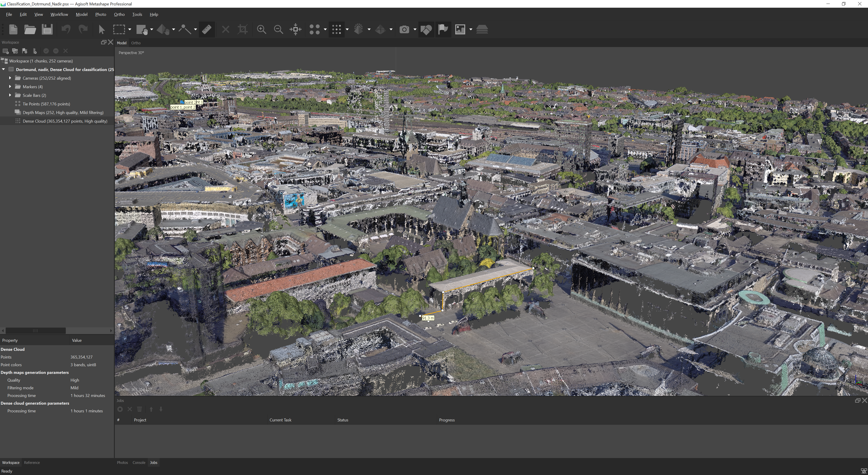Screen dimensions: 868x475
Task: Click the Console tab at the bottom
Action: [x=139, y=463]
